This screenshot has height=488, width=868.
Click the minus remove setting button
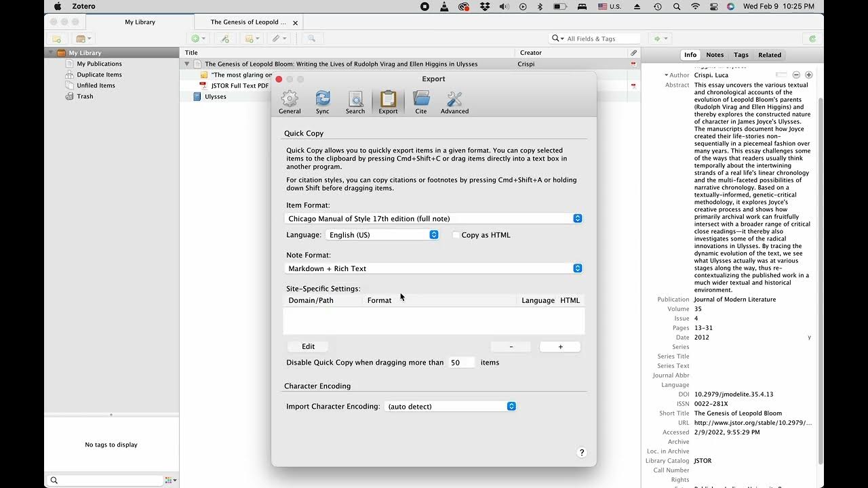pos(511,346)
